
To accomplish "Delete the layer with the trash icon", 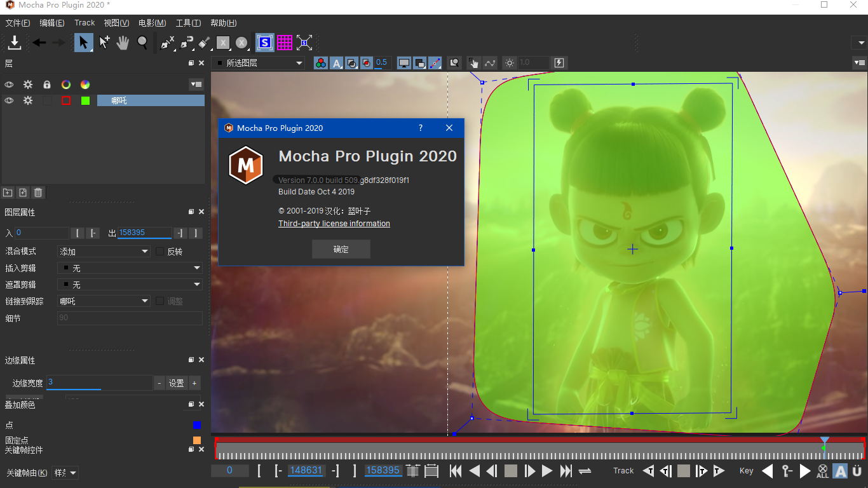I will pyautogui.click(x=38, y=193).
